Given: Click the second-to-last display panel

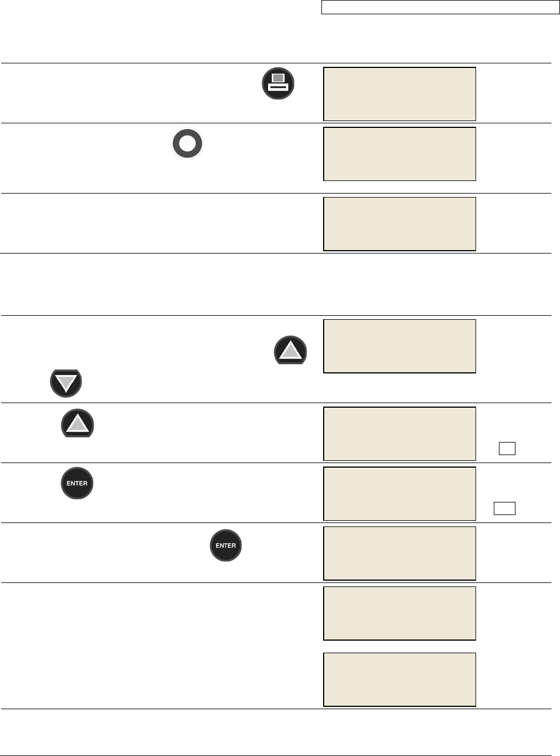Looking at the screenshot, I should coord(400,613).
